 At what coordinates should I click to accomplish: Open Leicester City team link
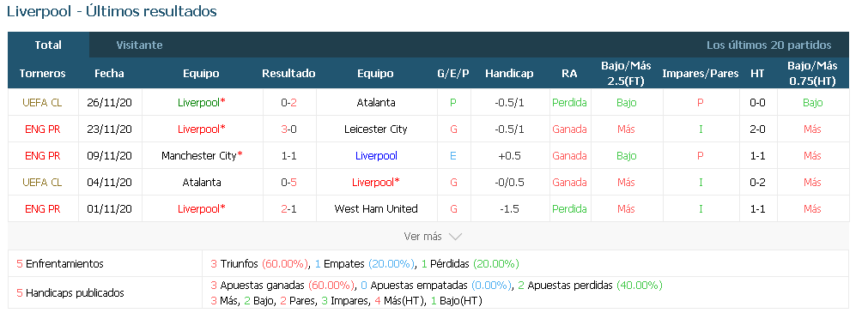375,129
